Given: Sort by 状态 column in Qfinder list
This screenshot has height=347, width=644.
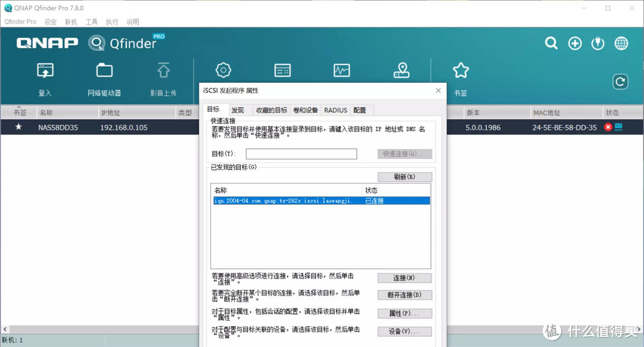Looking at the screenshot, I should pos(623,113).
